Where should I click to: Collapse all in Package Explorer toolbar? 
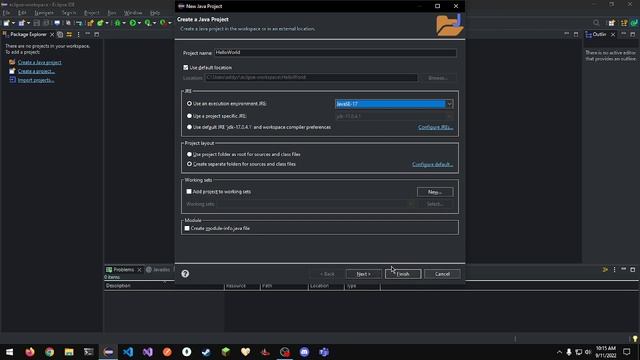[x=60, y=34]
